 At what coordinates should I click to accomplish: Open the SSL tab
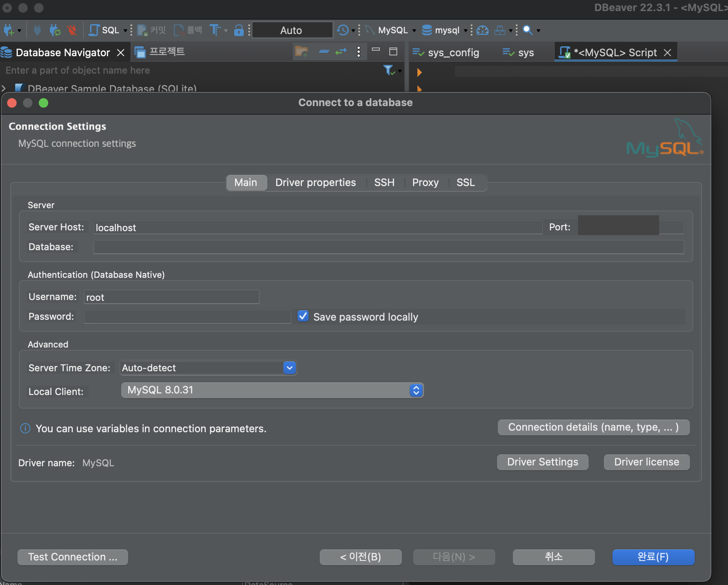[x=466, y=182]
